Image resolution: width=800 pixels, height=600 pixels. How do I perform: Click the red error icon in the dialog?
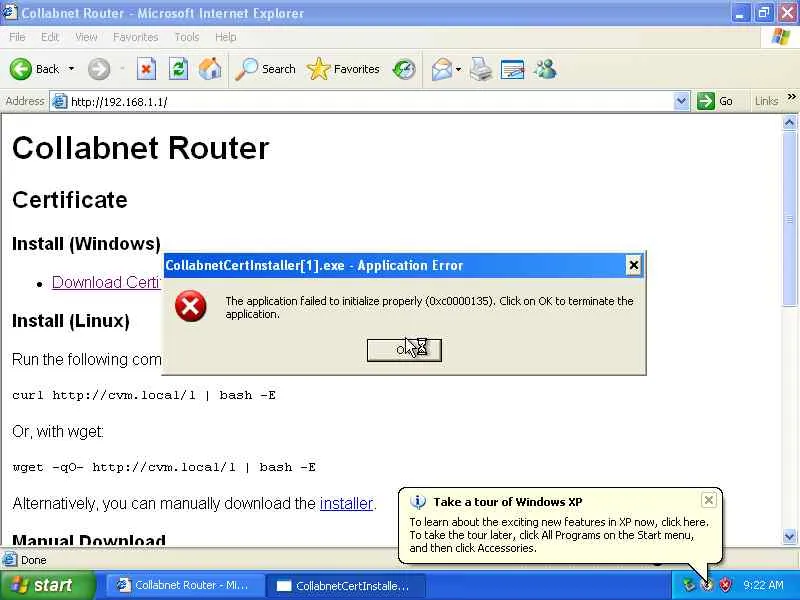[x=190, y=306]
